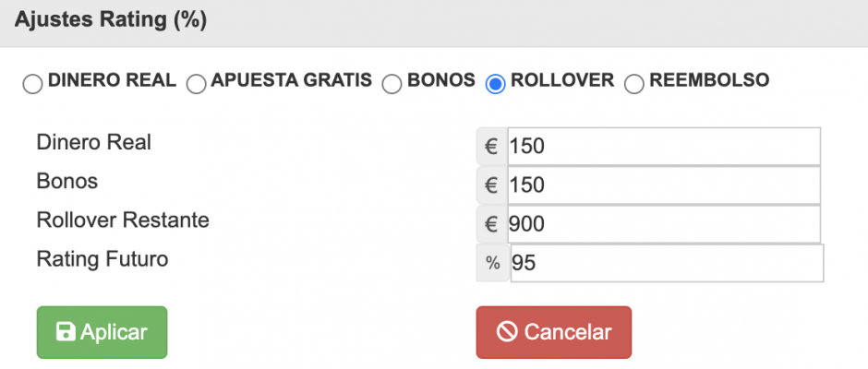868x369 pixels.
Task: Click the euro symbol beside Bonos
Action: [x=491, y=185]
